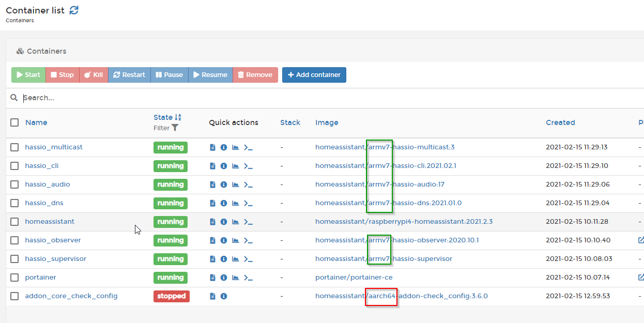Refresh the container list
The width and height of the screenshot is (644, 323).
pyautogui.click(x=74, y=10)
